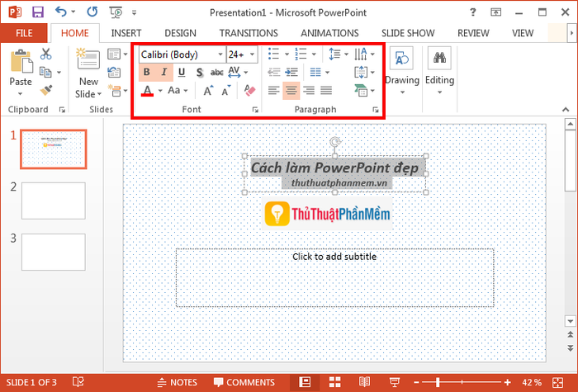Viewport: 578px width, 392px height.
Task: Decrease font size with the small A
Action: 226,90
